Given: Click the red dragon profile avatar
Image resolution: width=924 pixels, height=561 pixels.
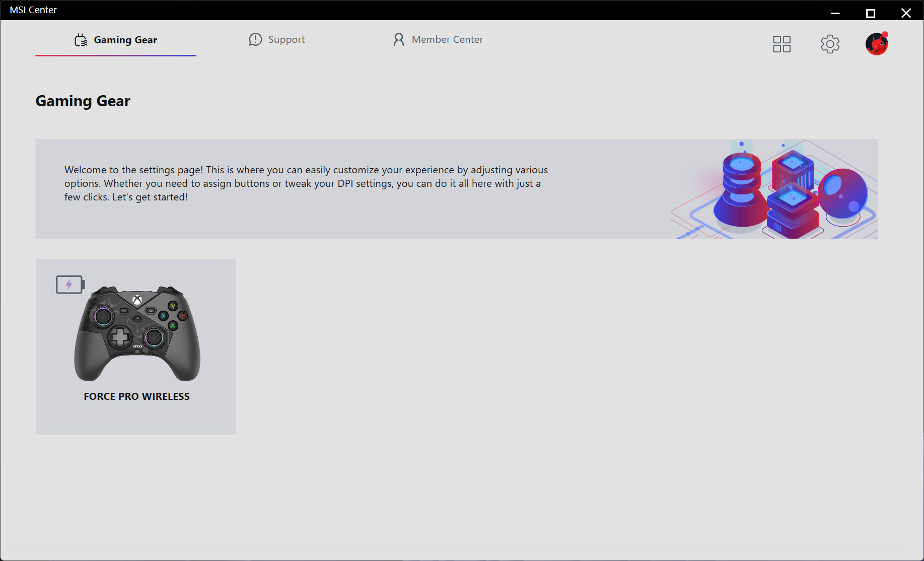Looking at the screenshot, I should pos(876,44).
